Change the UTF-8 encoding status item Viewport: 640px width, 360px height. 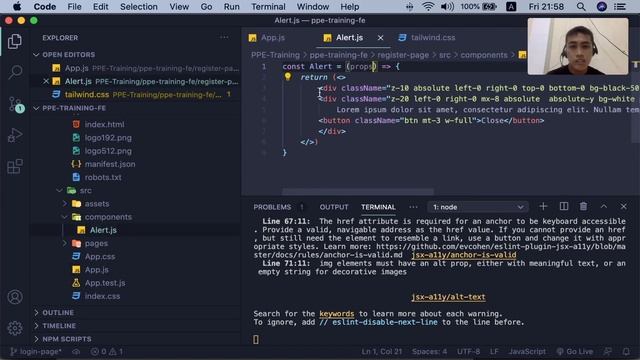pyautogui.click(x=468, y=351)
